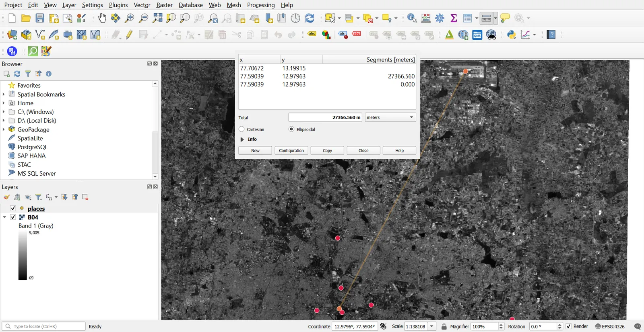
Task: Open the Python Console icon
Action: [512, 35]
